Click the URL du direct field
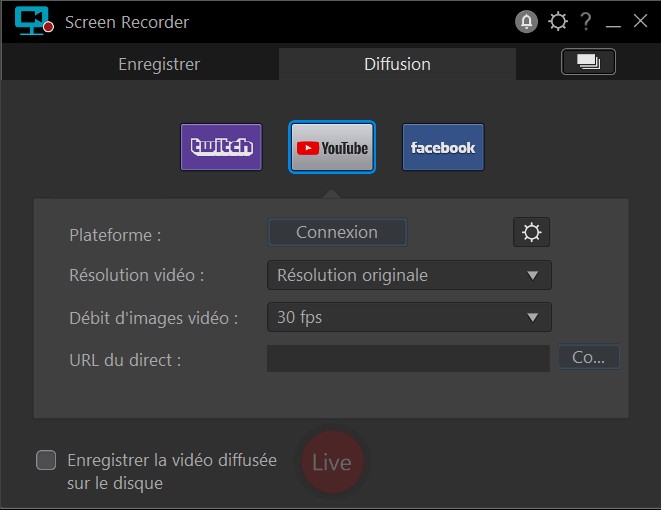The image size is (661, 510). coord(408,358)
